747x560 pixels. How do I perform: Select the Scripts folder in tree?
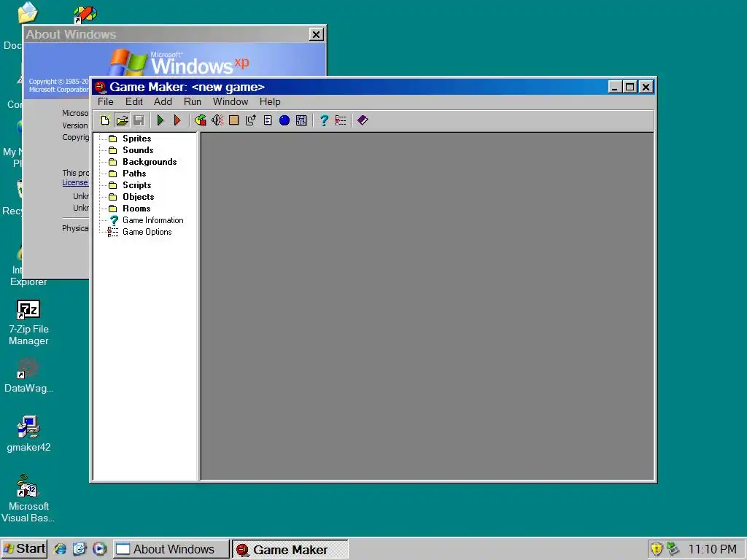click(x=136, y=185)
